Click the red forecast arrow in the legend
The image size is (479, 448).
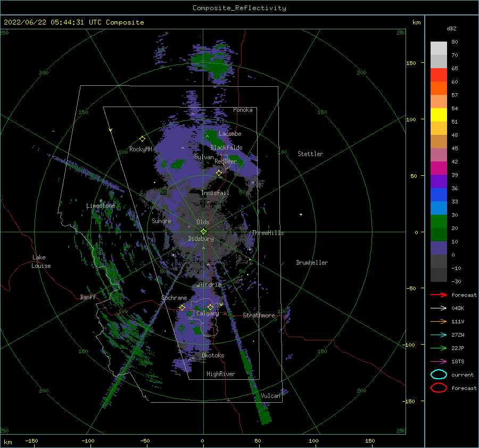439,295
